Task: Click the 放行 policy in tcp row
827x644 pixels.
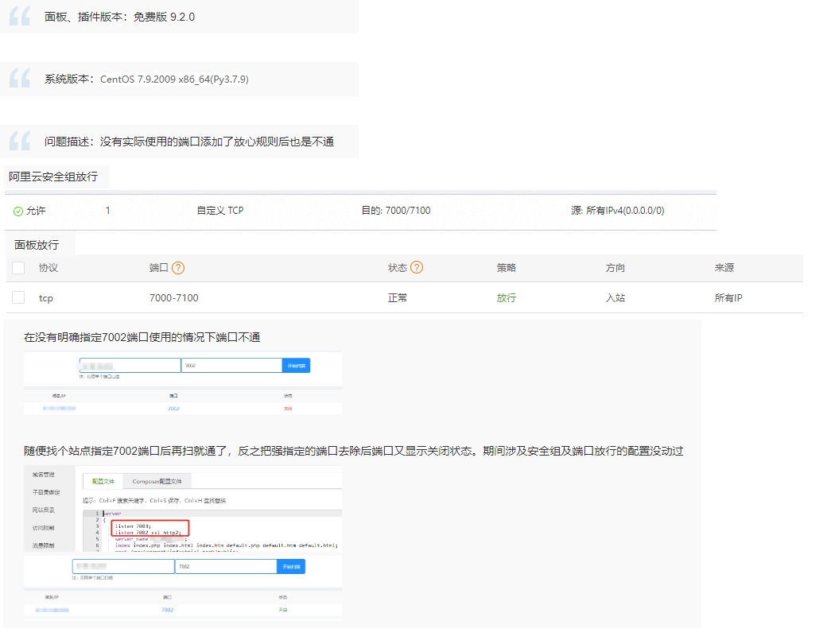Action: click(x=507, y=298)
